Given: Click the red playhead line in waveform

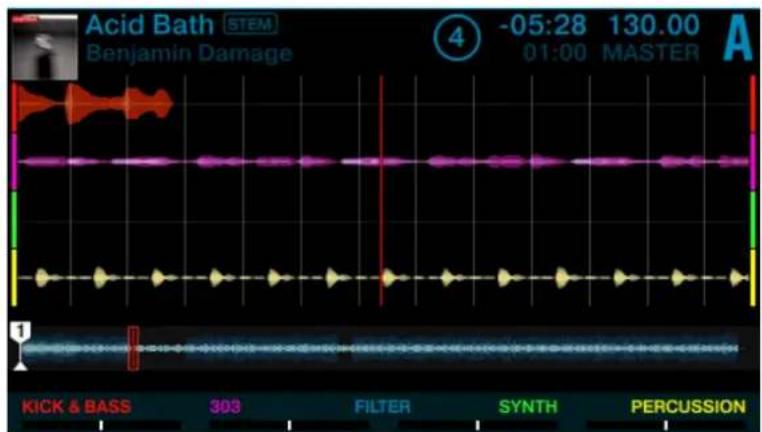Looking at the screenshot, I should pyautogui.click(x=381, y=190).
